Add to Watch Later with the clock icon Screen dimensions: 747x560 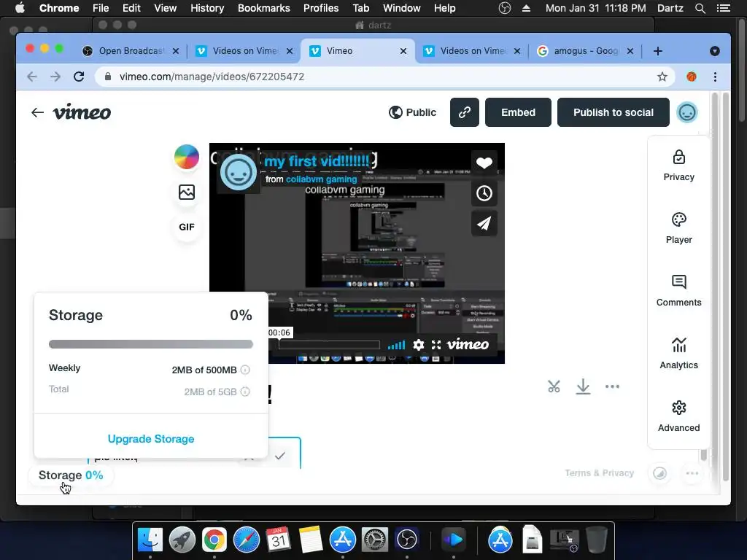point(484,193)
